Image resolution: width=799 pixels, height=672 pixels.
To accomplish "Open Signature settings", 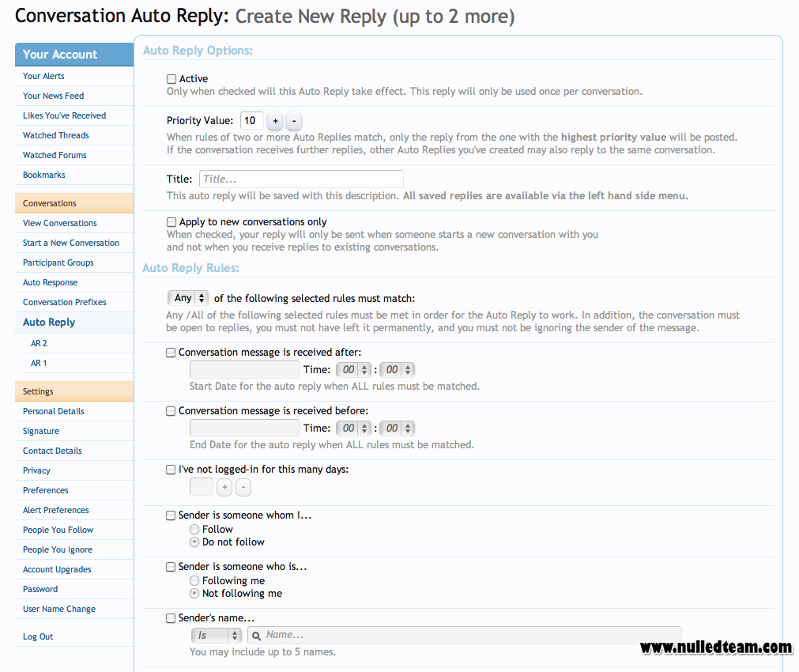I will [41, 432].
